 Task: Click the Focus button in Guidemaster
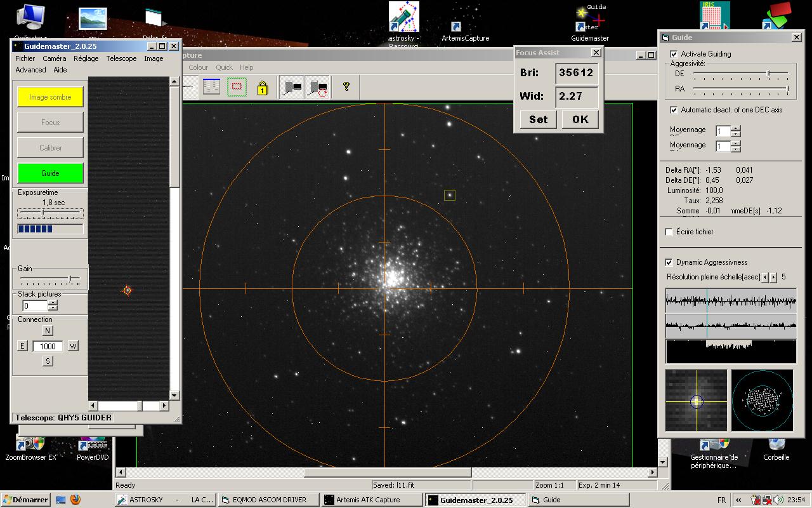pyautogui.click(x=50, y=123)
